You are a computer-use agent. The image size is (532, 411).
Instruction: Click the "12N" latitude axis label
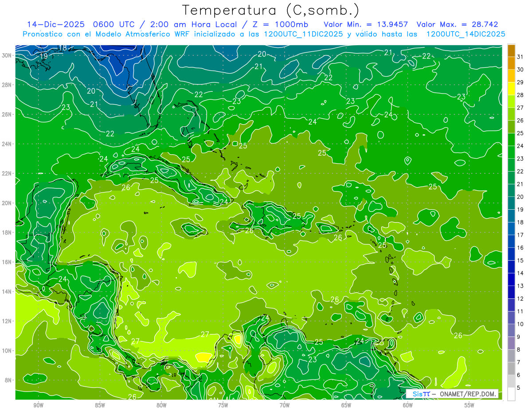(x=7, y=321)
